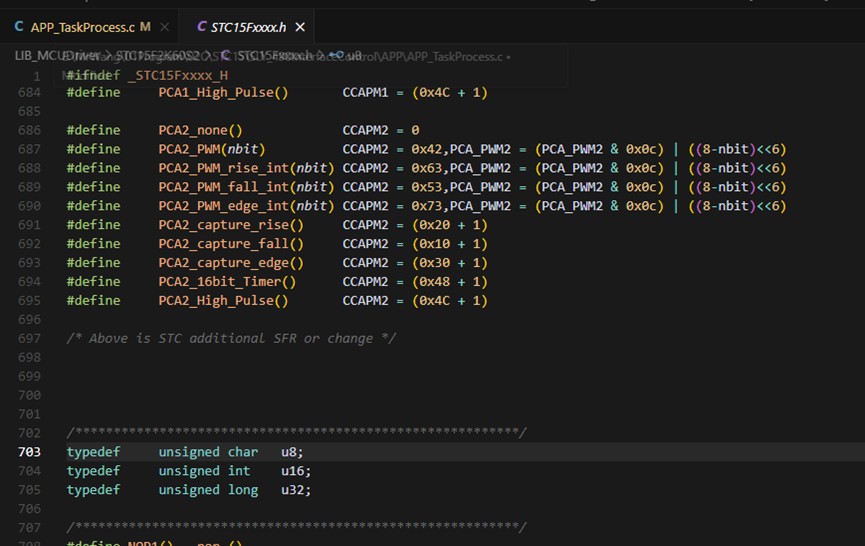Click the M modified indicator on APP_TaskProcess.c tab
Screen dimensions: 865x546
[x=145, y=27]
